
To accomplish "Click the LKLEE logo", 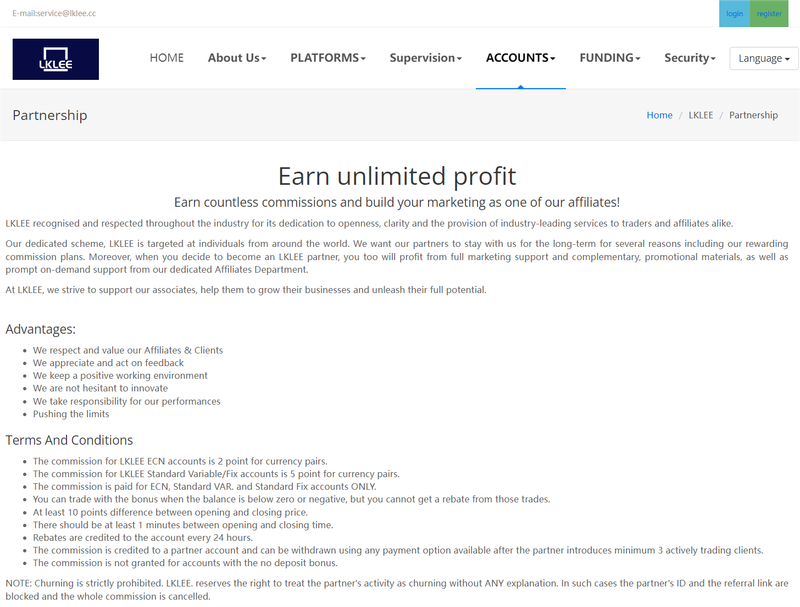I will (56, 59).
